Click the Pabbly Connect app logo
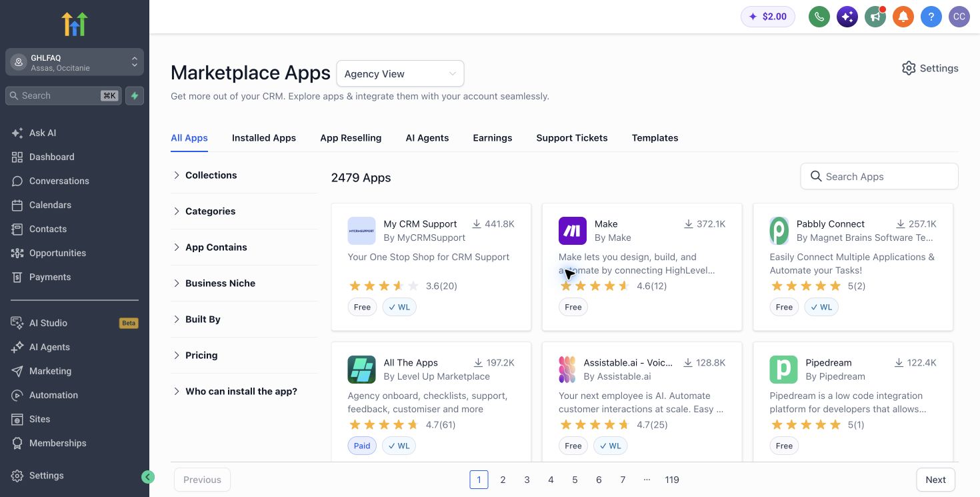This screenshot has width=980, height=497. tap(779, 231)
